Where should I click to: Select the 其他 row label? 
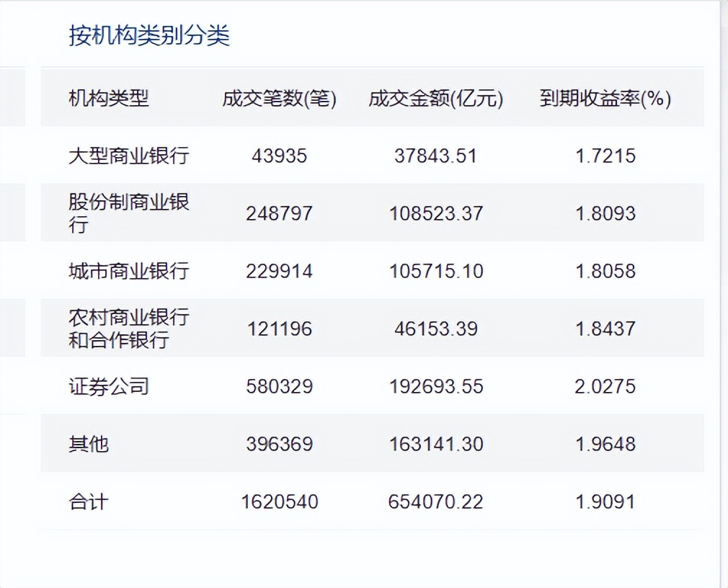coord(89,444)
